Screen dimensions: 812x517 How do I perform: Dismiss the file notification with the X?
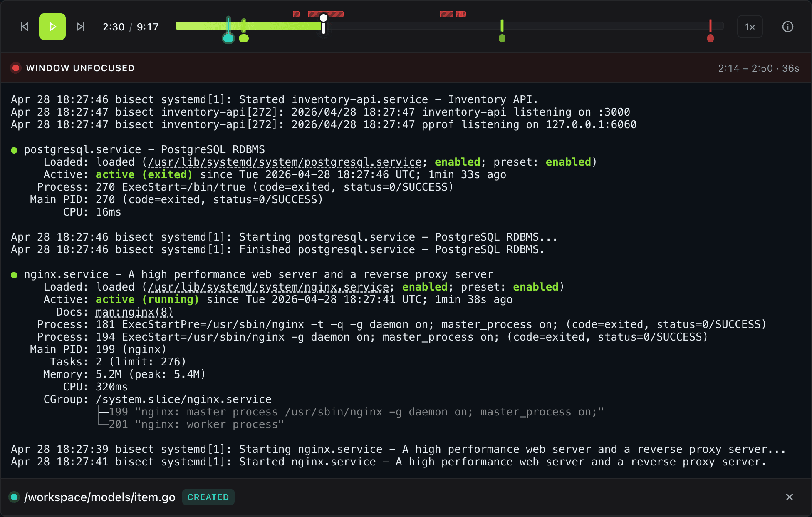(790, 497)
